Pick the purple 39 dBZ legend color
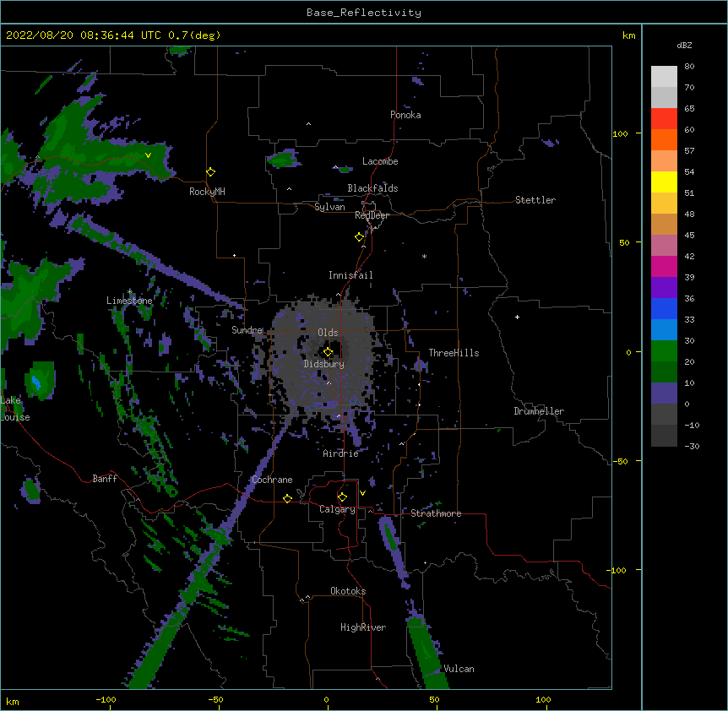The height and width of the screenshot is (711, 728). (x=664, y=288)
